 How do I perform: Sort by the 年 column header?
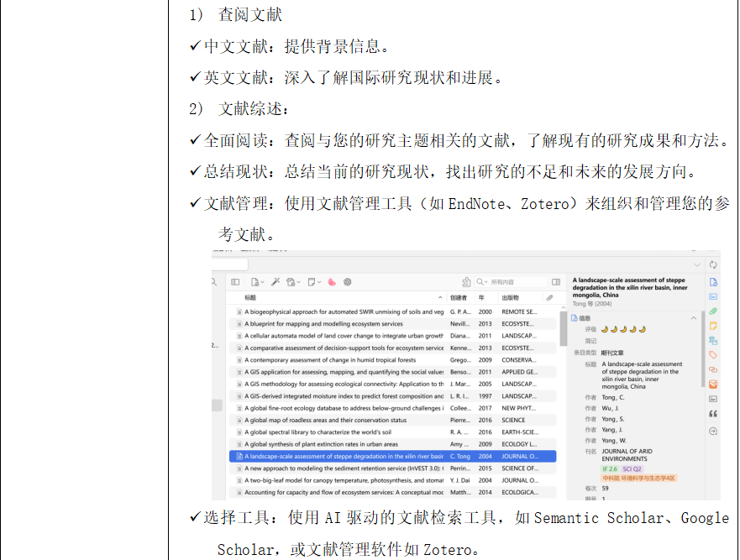(x=481, y=298)
